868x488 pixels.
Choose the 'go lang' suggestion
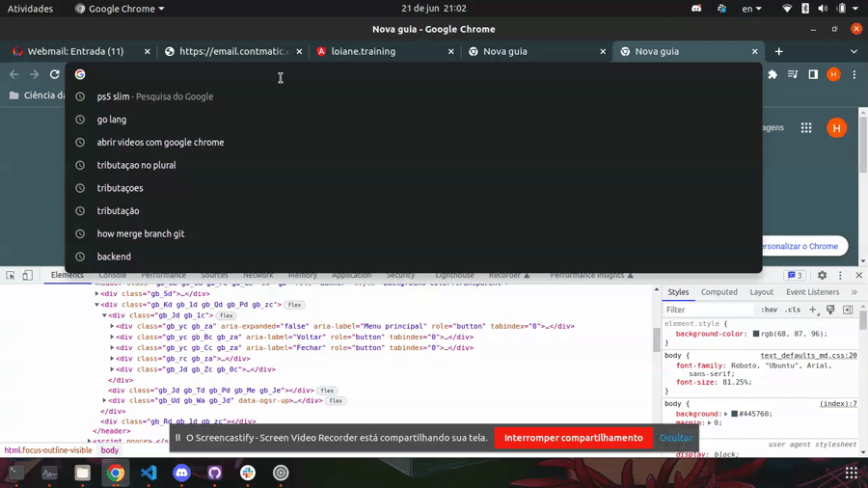pyautogui.click(x=414, y=120)
